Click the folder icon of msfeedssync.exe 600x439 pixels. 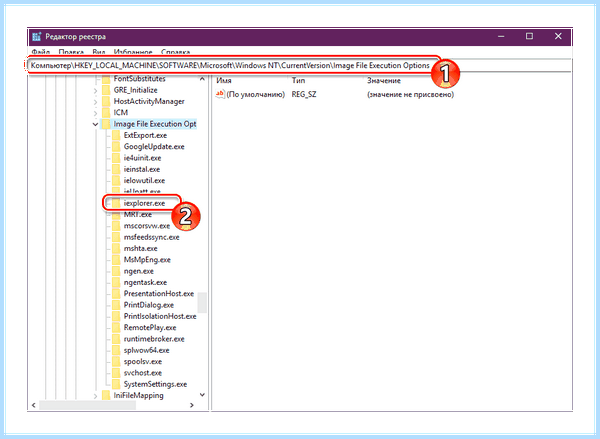(x=116, y=237)
